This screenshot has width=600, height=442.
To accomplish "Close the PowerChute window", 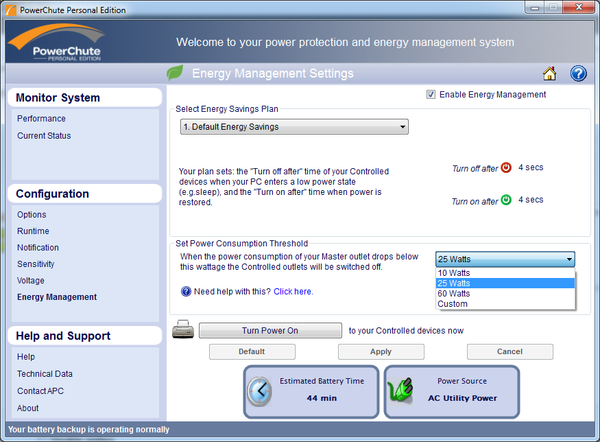I will [579, 7].
